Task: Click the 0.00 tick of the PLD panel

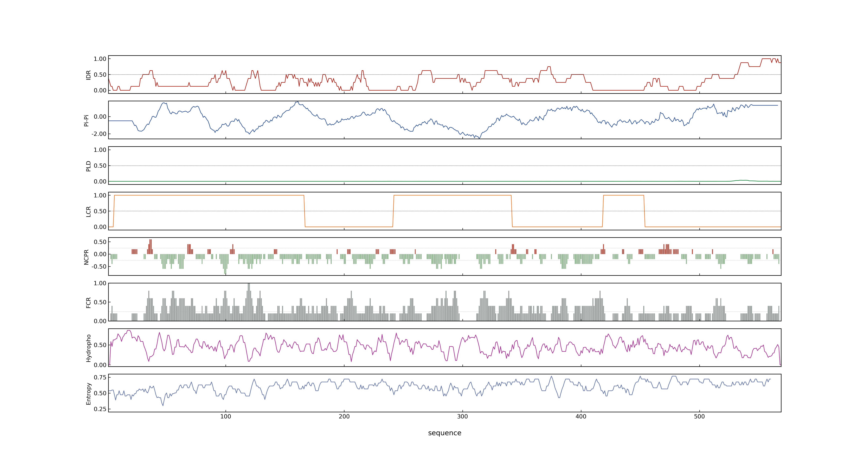Action: (100, 182)
